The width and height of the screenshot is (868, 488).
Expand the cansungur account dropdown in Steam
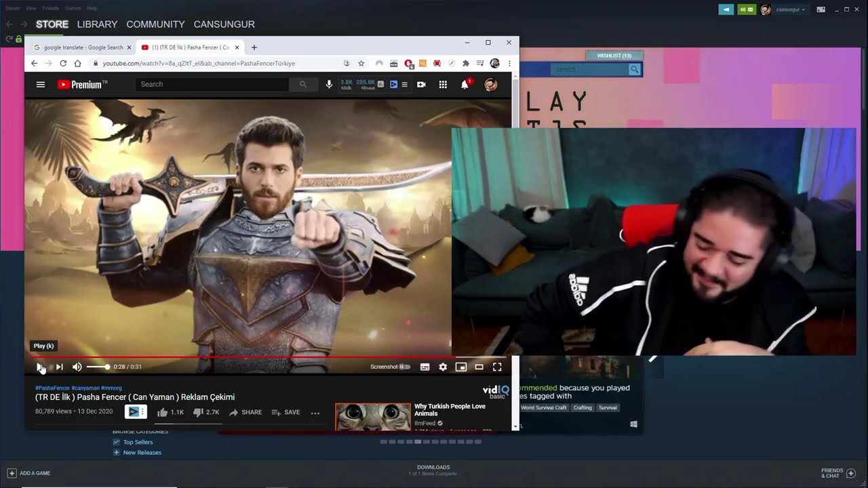(790, 9)
